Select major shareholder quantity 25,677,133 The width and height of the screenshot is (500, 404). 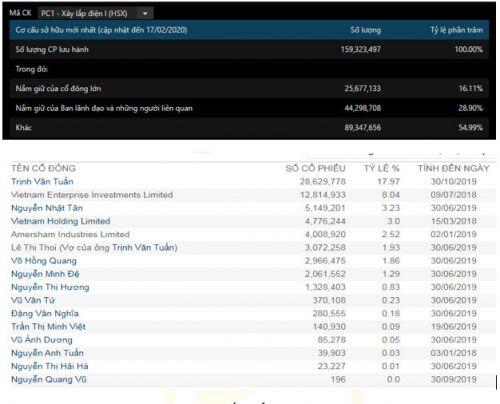(363, 88)
